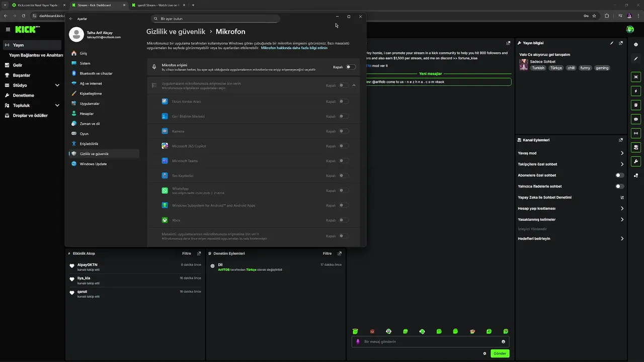Open Yasaklanmış kelimeler options
This screenshot has height=362, width=644.
(x=571, y=220)
